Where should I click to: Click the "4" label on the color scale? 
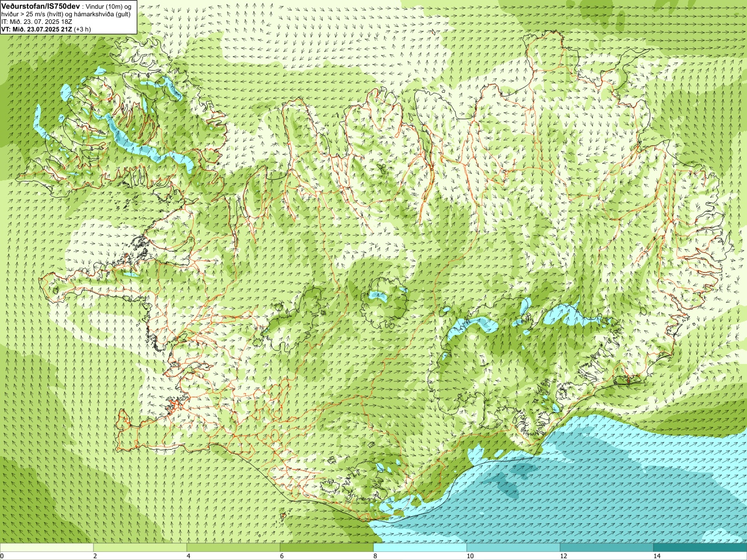point(189,556)
